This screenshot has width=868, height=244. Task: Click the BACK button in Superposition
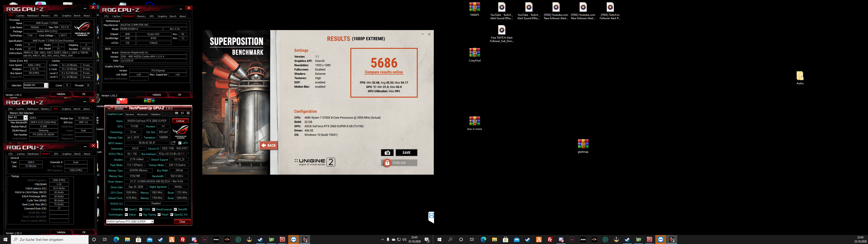point(269,145)
